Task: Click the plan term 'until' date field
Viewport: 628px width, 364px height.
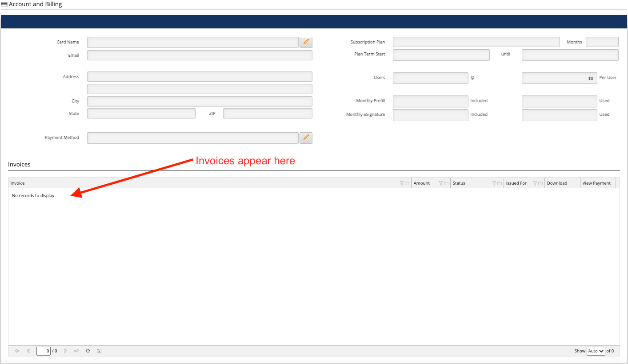Action: click(570, 55)
